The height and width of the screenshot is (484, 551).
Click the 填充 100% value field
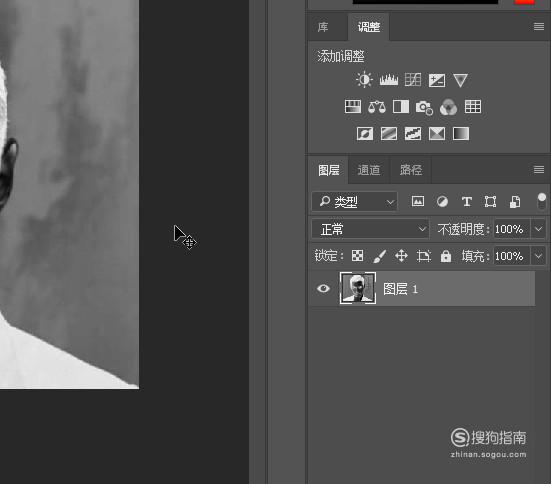click(x=511, y=256)
